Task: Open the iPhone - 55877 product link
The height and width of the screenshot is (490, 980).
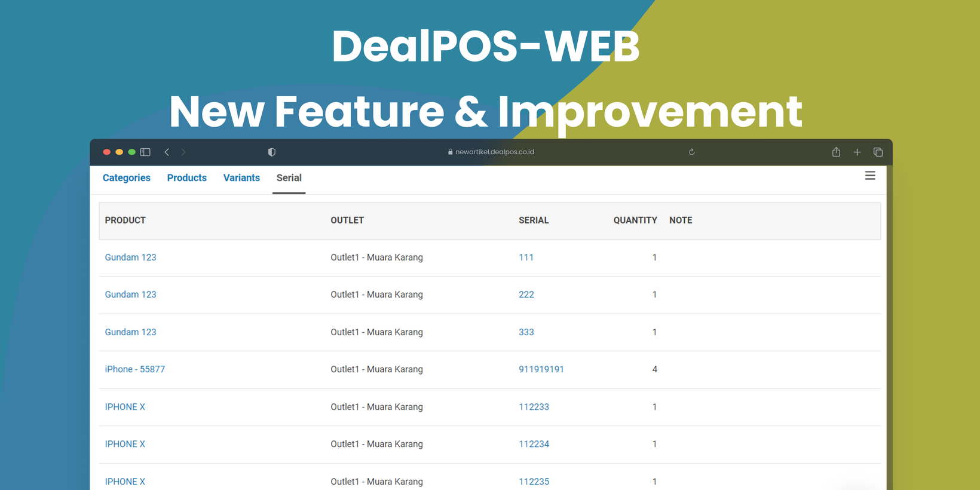Action: (135, 369)
